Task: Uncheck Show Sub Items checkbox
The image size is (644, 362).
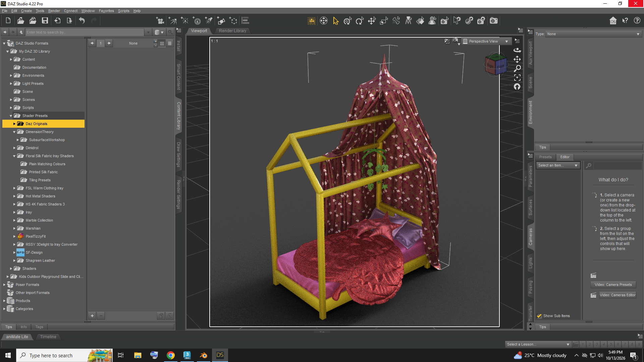Action: click(539, 316)
